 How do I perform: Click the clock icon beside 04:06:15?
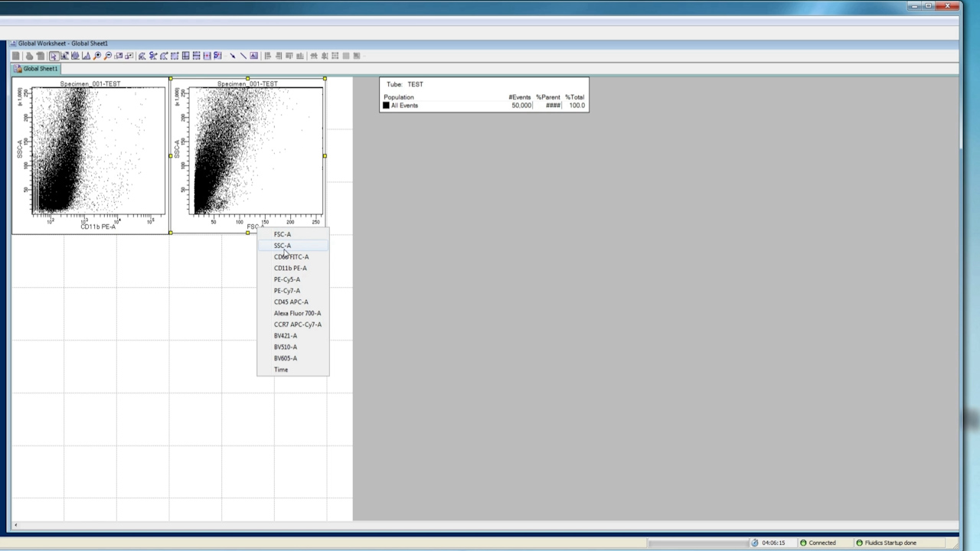pos(755,543)
